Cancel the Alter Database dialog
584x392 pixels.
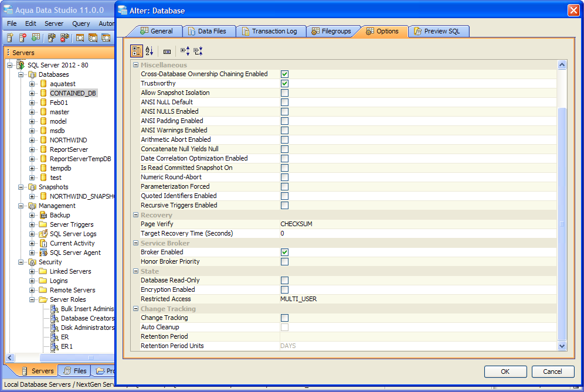(553, 371)
